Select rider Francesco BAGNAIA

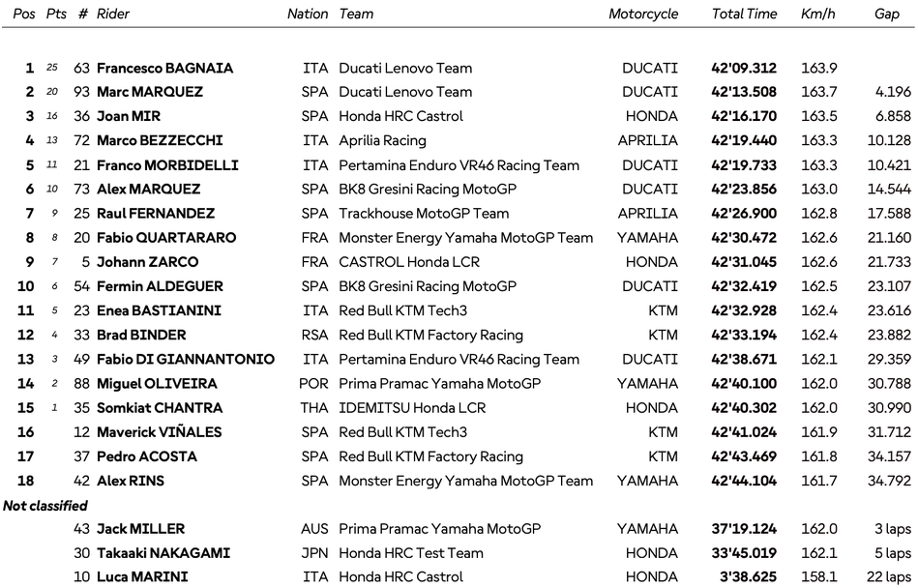[164, 69]
